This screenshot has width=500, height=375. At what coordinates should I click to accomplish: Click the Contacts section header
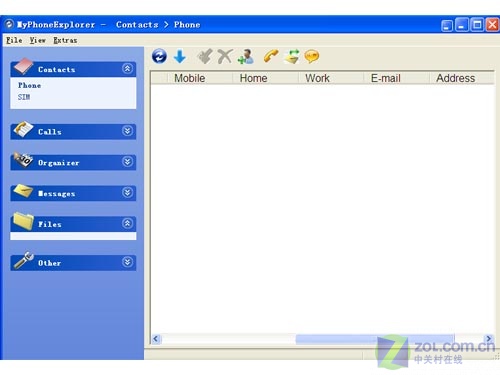coord(73,69)
